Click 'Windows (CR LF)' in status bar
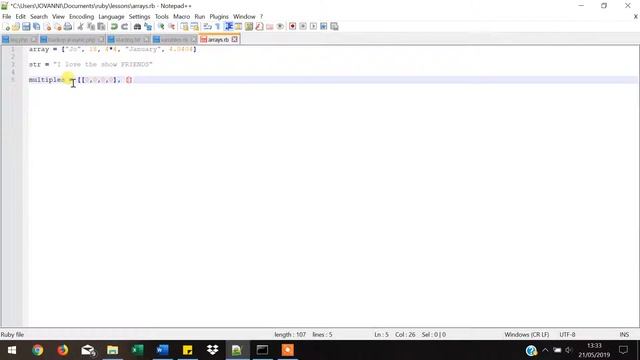Viewport: 640px width, 360px height. point(527,335)
